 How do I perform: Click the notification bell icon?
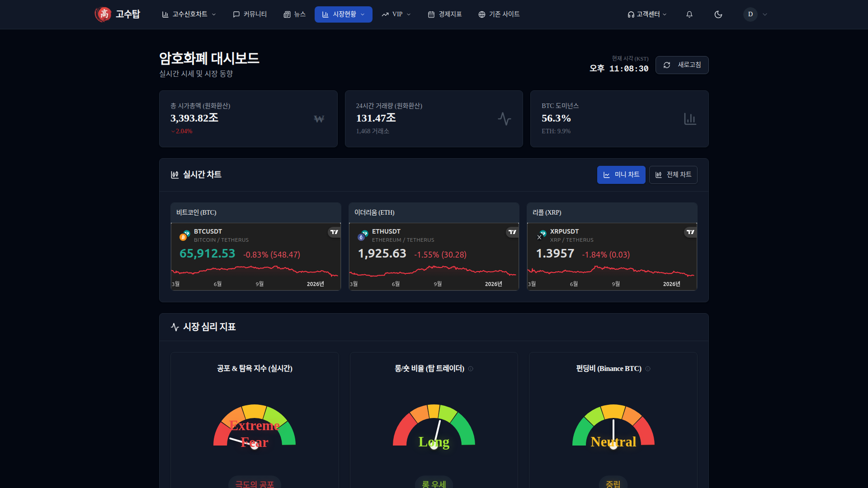[x=689, y=14]
